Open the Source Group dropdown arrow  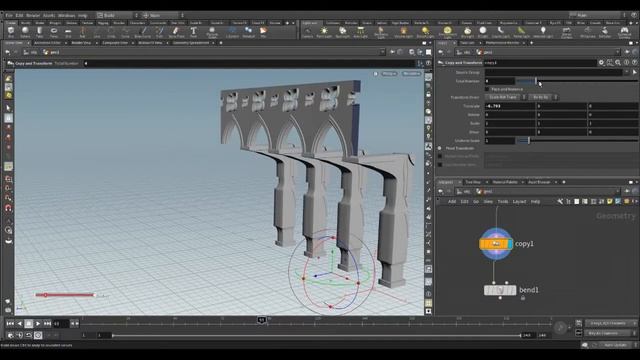(627, 72)
